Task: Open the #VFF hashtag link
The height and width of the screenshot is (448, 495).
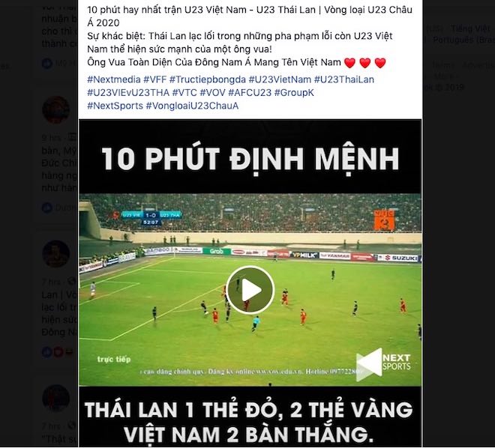Action: coord(155,79)
